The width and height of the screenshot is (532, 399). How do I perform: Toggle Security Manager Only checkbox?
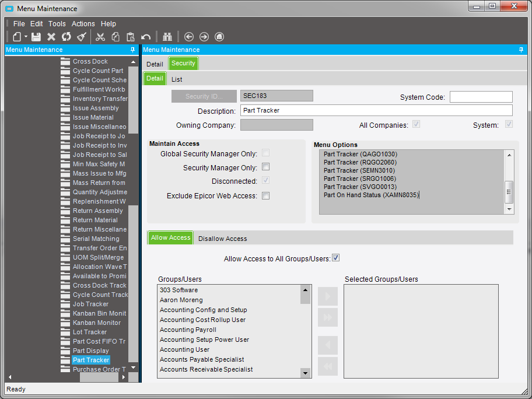(265, 167)
